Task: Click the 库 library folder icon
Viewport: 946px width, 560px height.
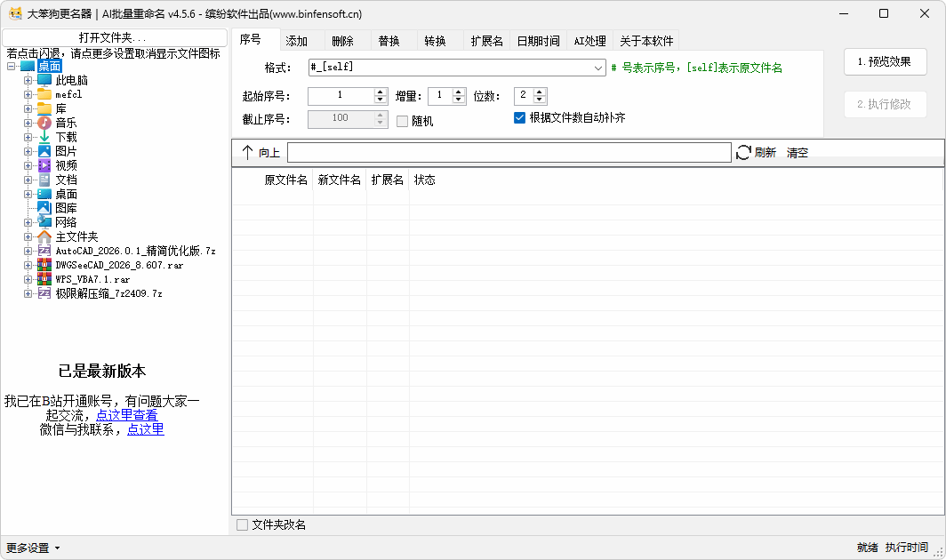Action: (44, 108)
